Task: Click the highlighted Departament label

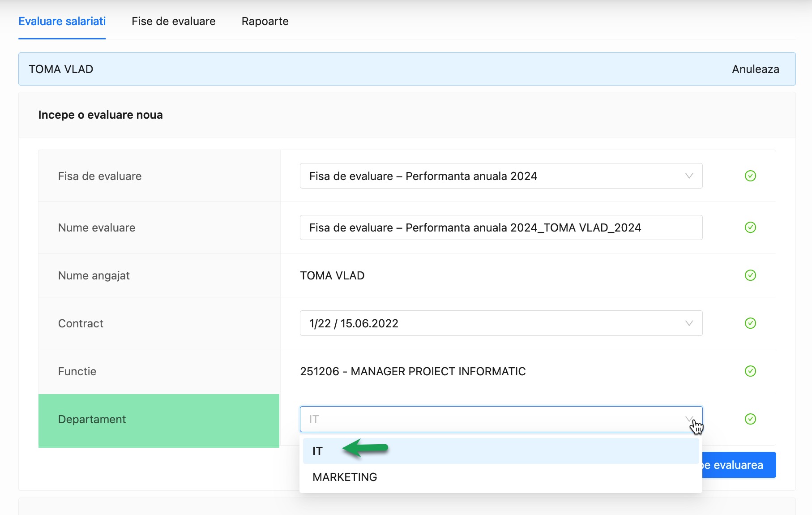Action: click(x=92, y=419)
